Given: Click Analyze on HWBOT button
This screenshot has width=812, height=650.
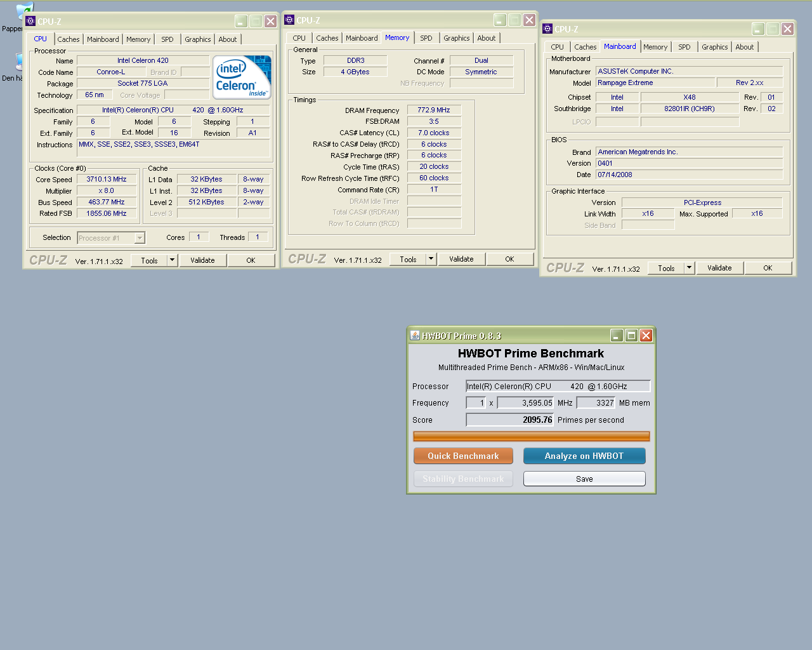Looking at the screenshot, I should click(x=584, y=456).
